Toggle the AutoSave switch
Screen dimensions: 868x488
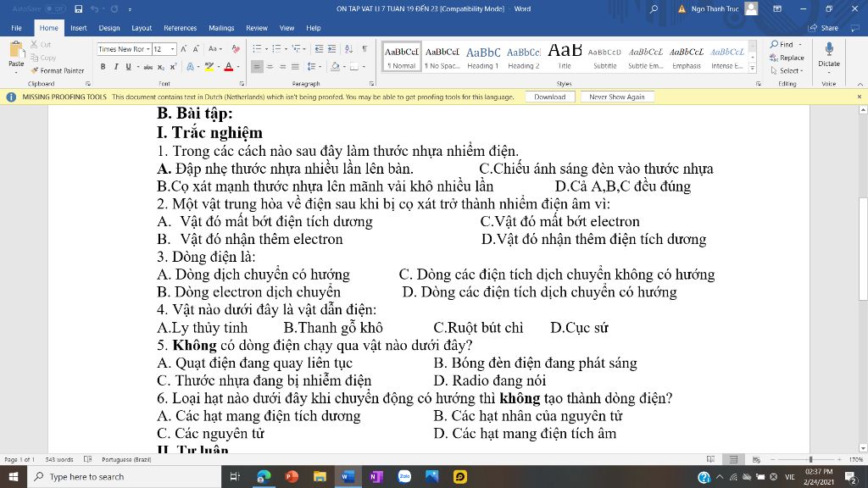point(55,8)
